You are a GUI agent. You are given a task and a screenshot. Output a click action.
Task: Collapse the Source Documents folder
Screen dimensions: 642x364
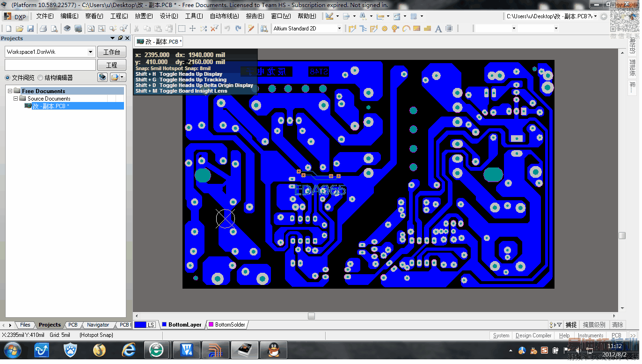coord(15,99)
